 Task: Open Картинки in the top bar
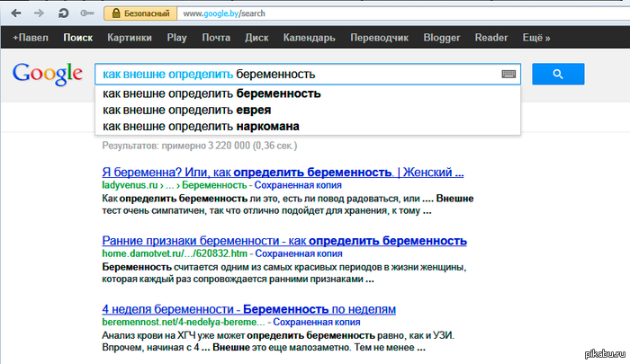click(x=130, y=39)
